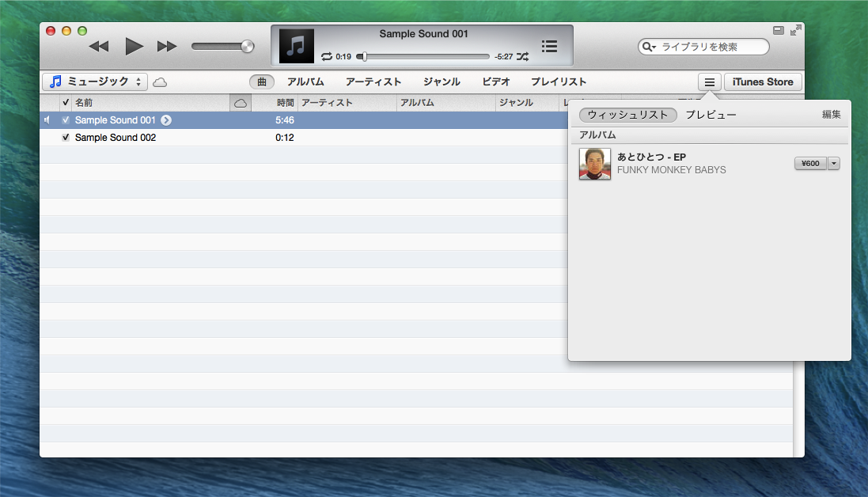
Task: Switch to the アーティスト tab
Action: pyautogui.click(x=373, y=82)
